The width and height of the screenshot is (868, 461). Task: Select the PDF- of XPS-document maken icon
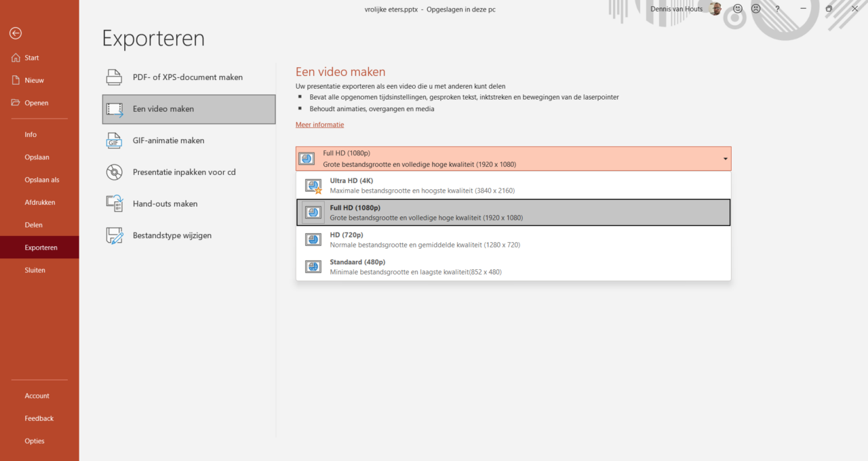(114, 77)
